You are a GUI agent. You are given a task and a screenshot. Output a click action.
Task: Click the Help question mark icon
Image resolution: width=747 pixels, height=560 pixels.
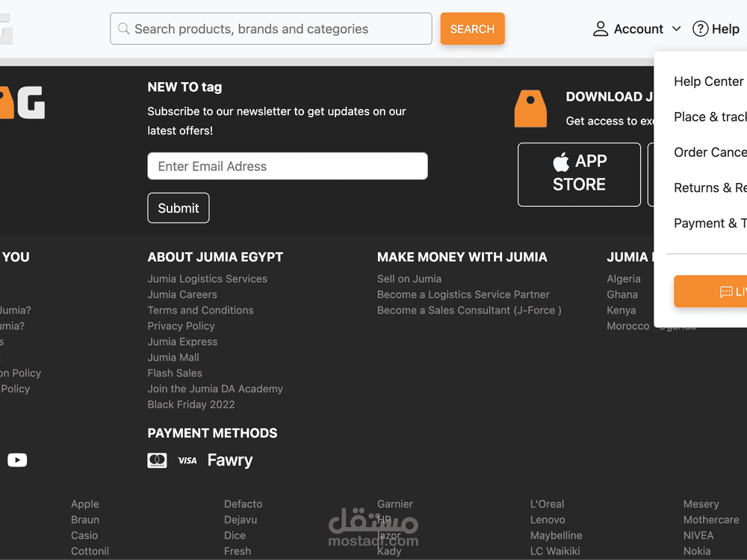701,28
